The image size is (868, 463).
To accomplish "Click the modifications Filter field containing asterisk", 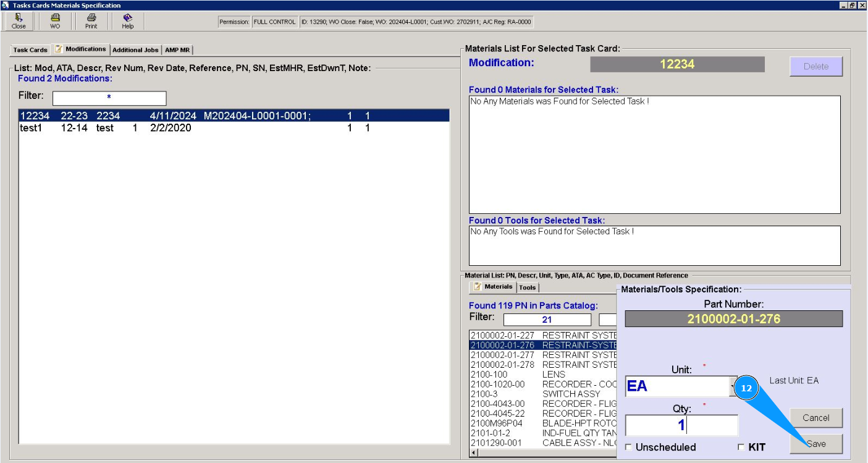I will [x=109, y=98].
